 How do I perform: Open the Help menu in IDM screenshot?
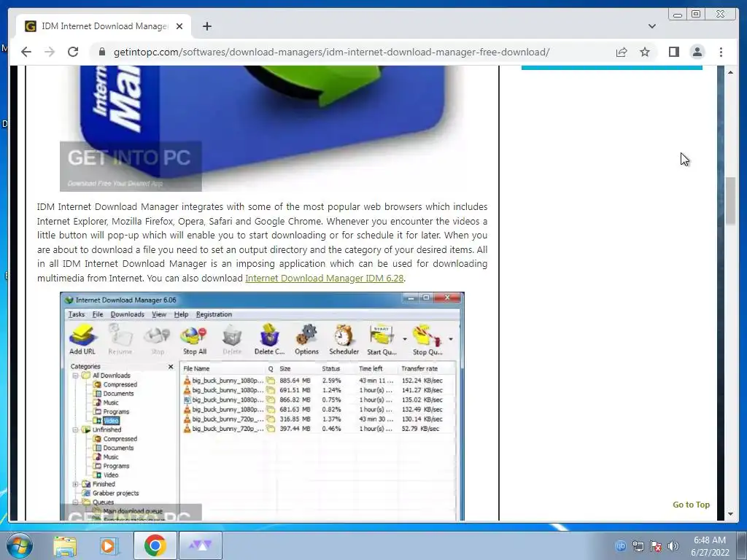pyautogui.click(x=181, y=314)
